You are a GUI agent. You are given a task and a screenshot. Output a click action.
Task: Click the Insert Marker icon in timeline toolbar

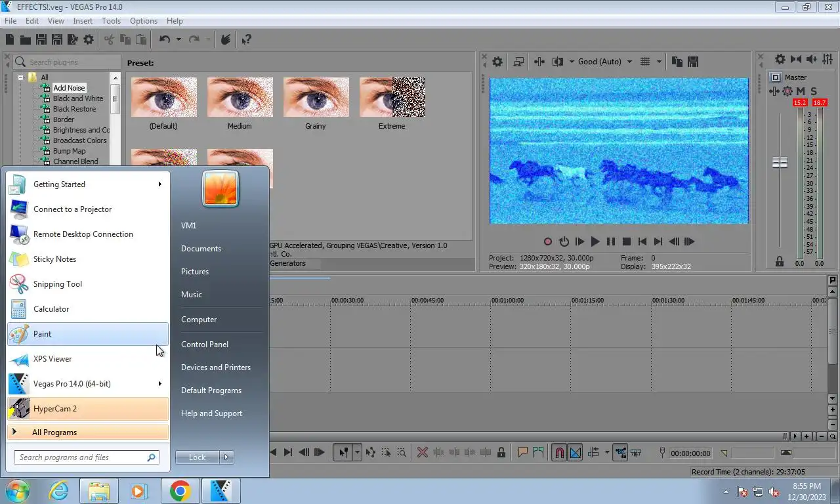coord(523,452)
